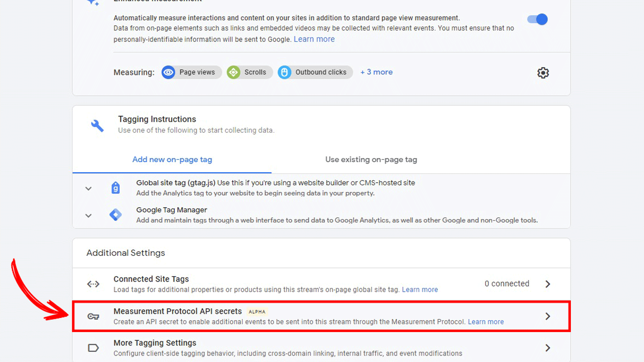Click the Scrolls chip label
The height and width of the screenshot is (362, 644).
coord(255,72)
